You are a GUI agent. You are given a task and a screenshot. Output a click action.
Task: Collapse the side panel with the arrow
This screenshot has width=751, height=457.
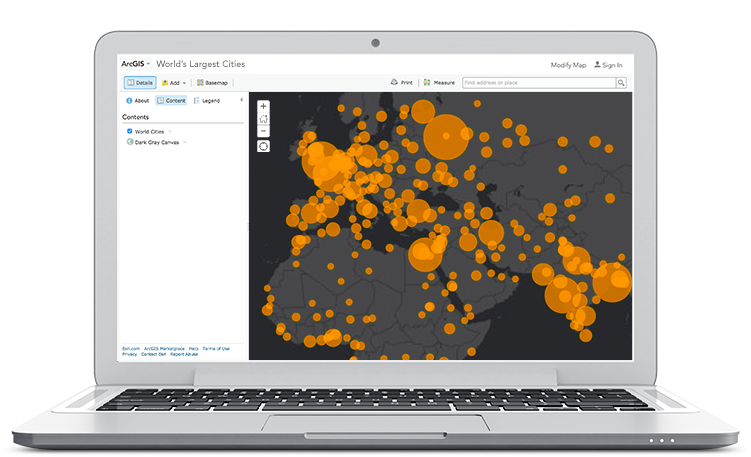(x=241, y=100)
